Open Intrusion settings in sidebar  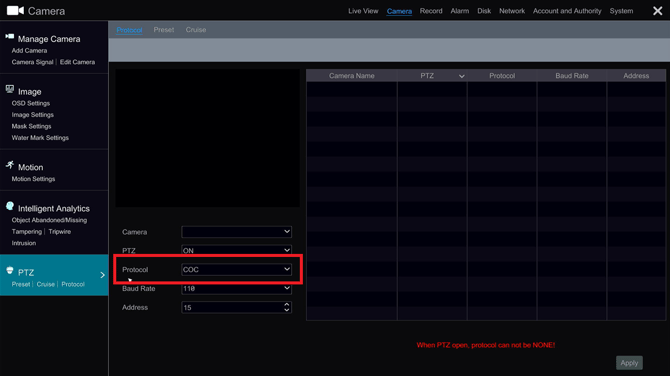tap(24, 243)
